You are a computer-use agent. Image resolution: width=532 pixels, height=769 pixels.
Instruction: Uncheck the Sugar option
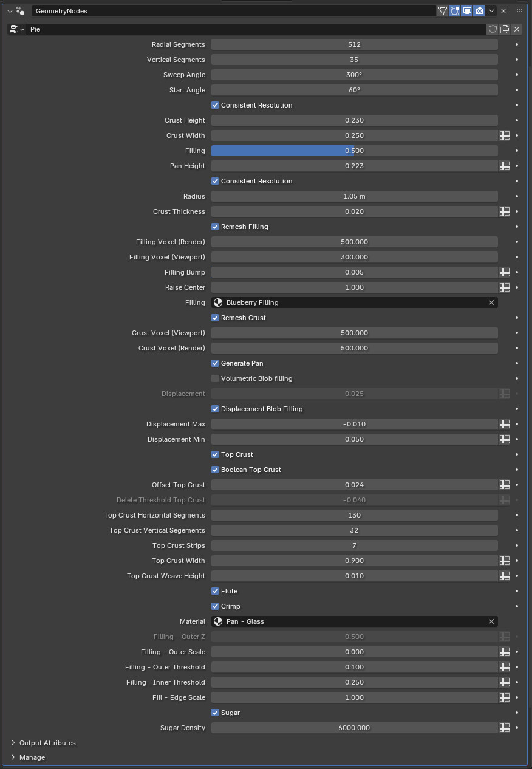tap(215, 713)
